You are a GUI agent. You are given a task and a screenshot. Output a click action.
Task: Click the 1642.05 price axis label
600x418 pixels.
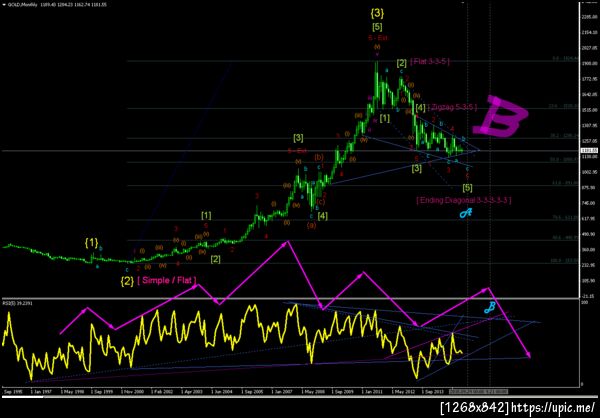(592, 94)
